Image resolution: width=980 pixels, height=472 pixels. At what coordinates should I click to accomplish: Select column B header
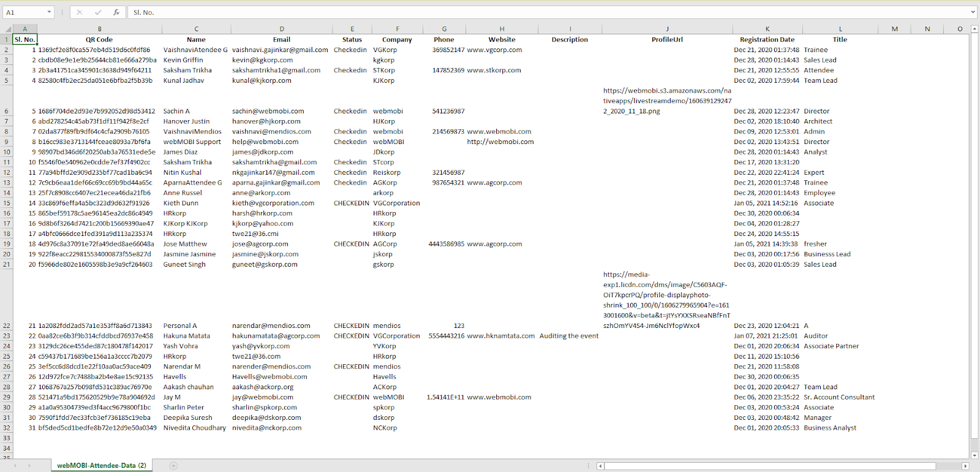point(100,29)
